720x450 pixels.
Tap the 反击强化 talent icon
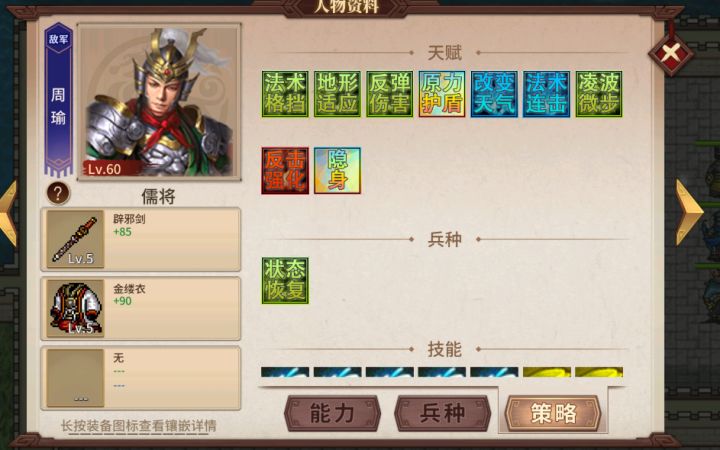pyautogui.click(x=285, y=171)
